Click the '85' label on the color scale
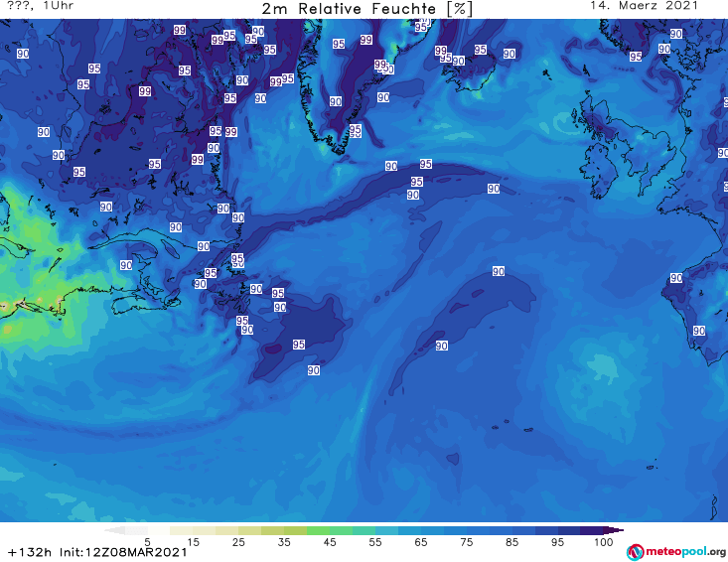728x562 pixels. tap(512, 541)
